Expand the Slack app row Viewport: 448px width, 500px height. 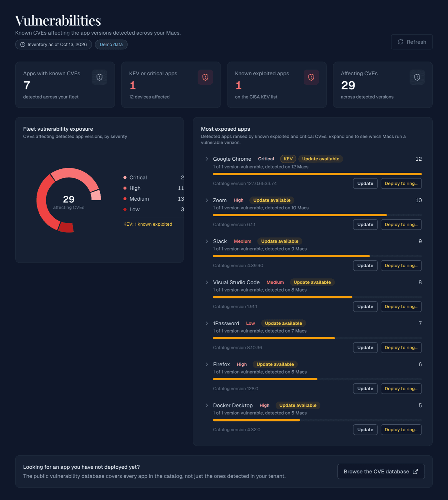(207, 241)
